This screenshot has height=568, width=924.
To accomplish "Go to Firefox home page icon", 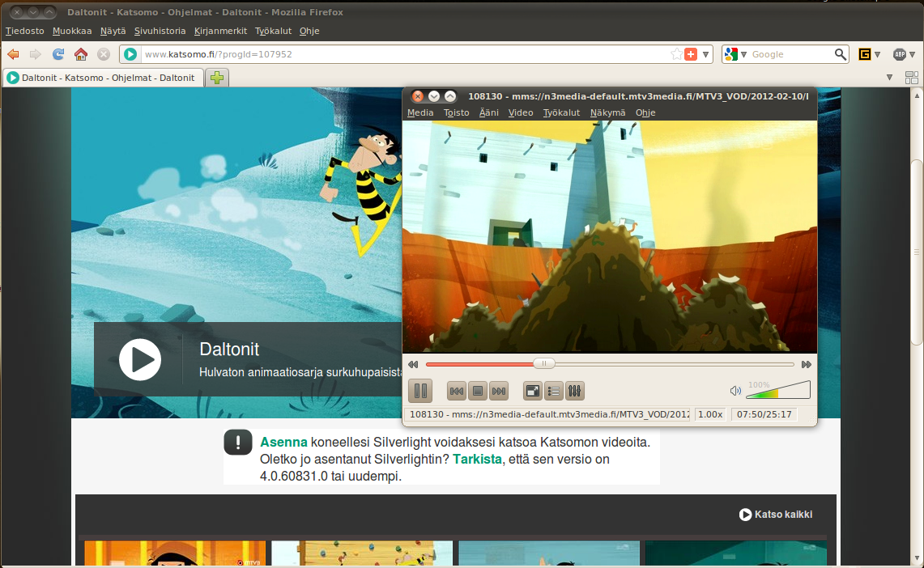I will click(81, 54).
